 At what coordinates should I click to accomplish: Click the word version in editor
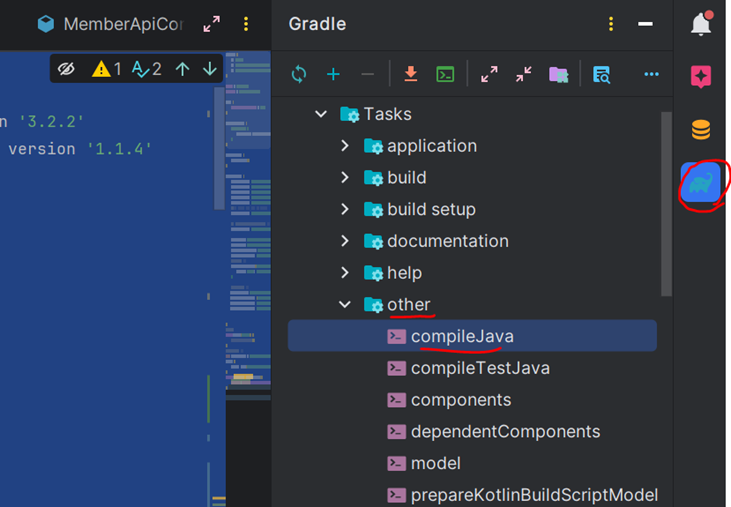click(x=42, y=149)
